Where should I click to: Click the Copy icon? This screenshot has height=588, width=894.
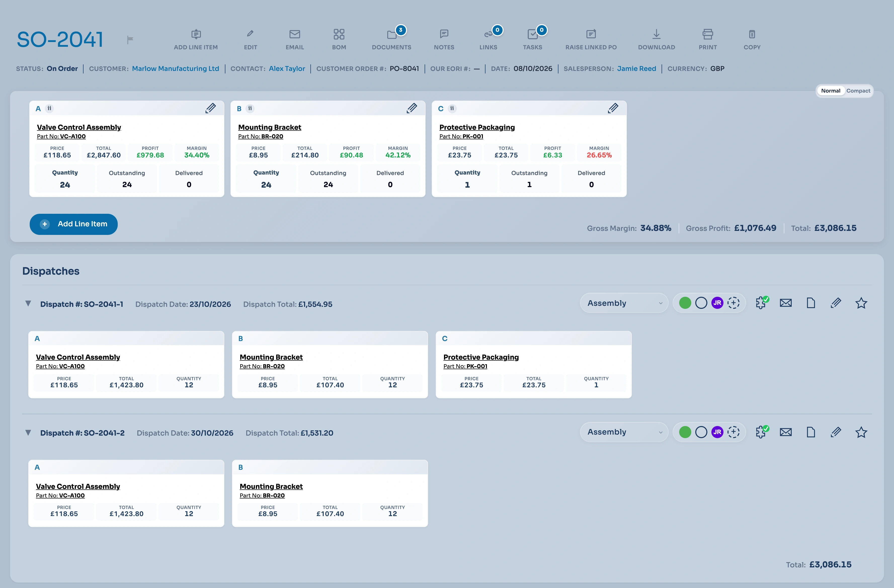(x=752, y=34)
